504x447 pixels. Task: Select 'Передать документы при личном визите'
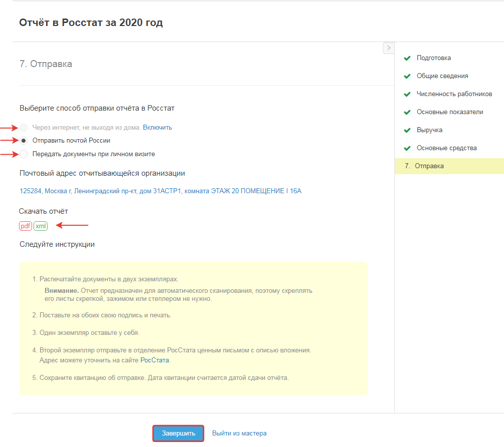(x=24, y=154)
